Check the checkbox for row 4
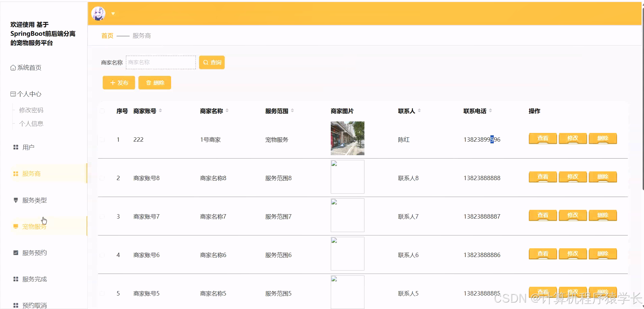Screen dimensions: 644x309 click(102, 255)
